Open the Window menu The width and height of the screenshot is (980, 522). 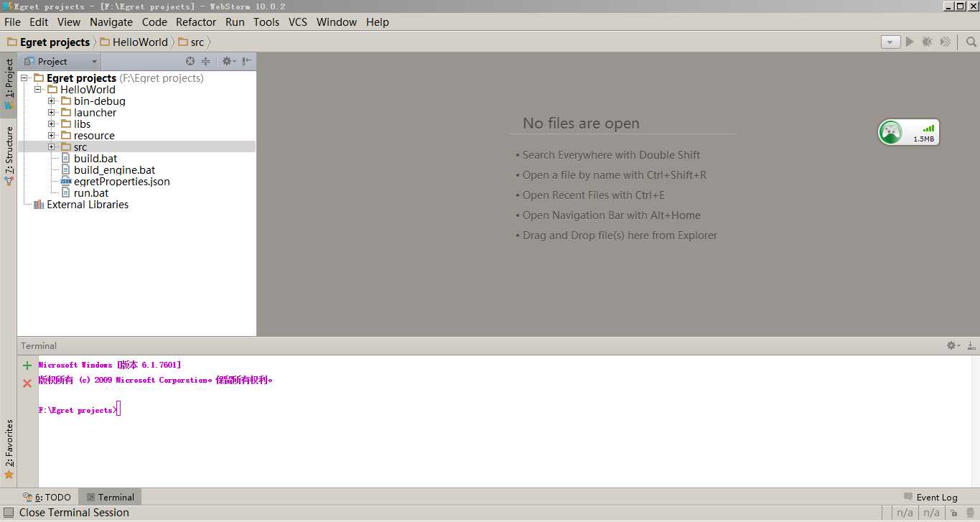[x=337, y=22]
